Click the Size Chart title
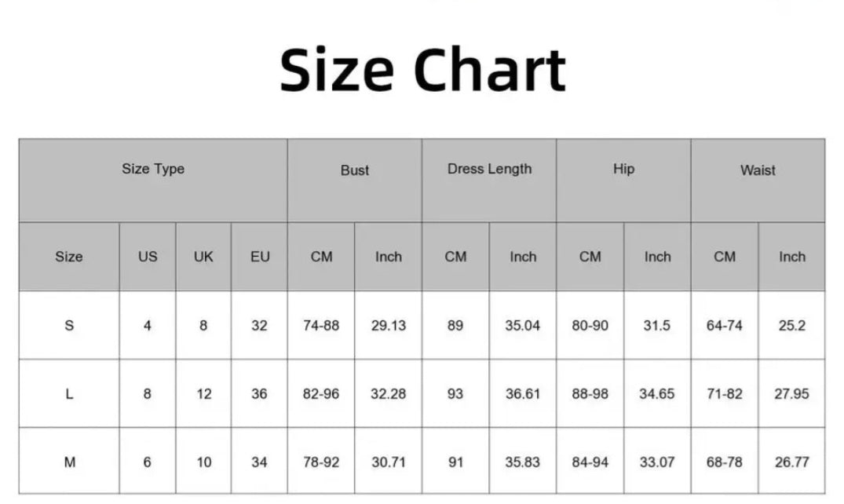 point(422,71)
